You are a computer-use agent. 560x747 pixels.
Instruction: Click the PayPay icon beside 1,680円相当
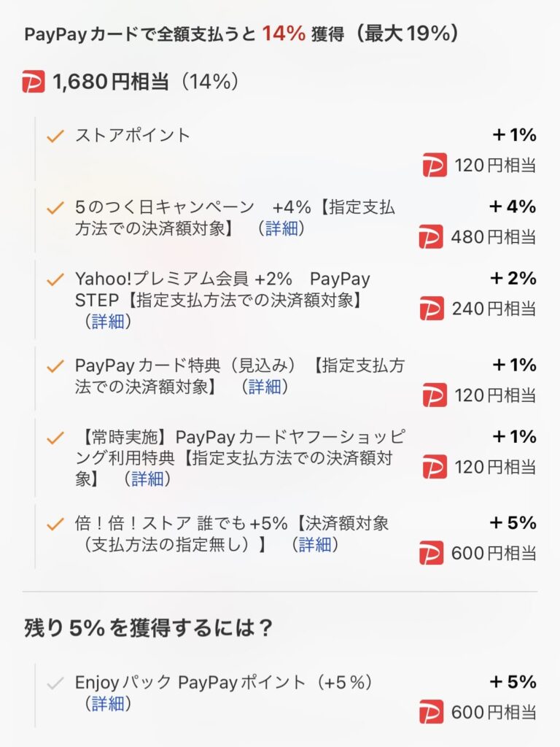(34, 82)
